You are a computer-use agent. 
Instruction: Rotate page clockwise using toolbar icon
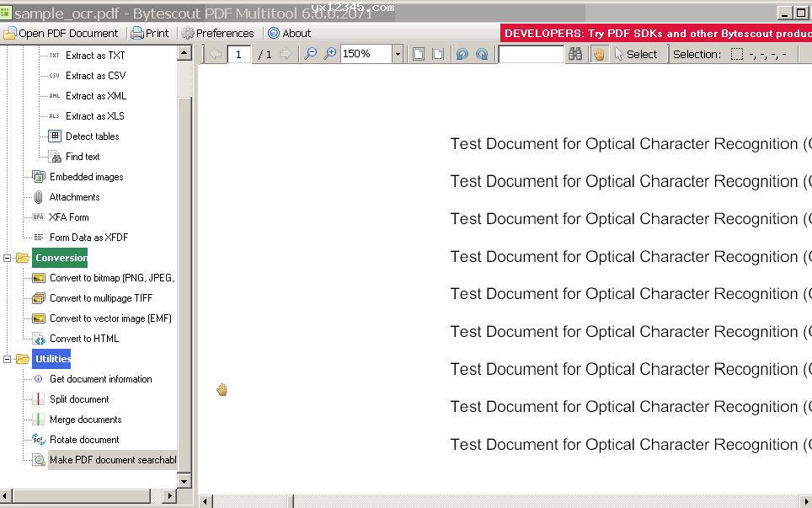481,54
